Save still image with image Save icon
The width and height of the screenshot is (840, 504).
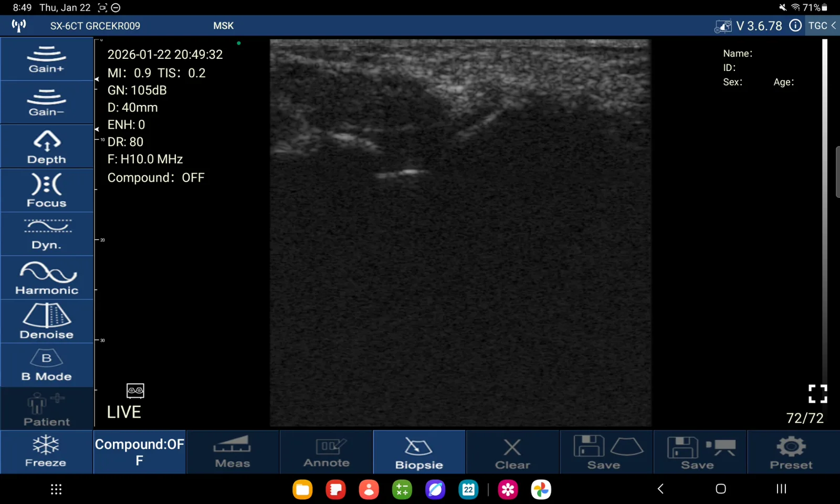606,452
